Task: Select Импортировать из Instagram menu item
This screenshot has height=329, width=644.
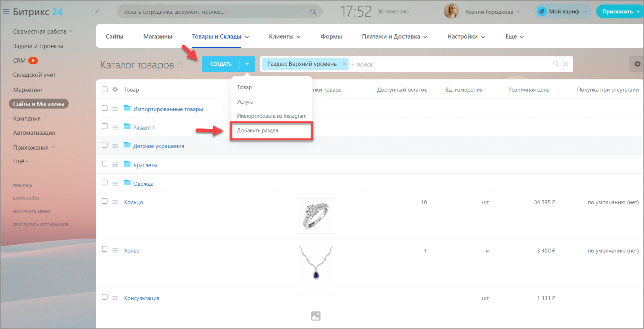Action: click(272, 116)
